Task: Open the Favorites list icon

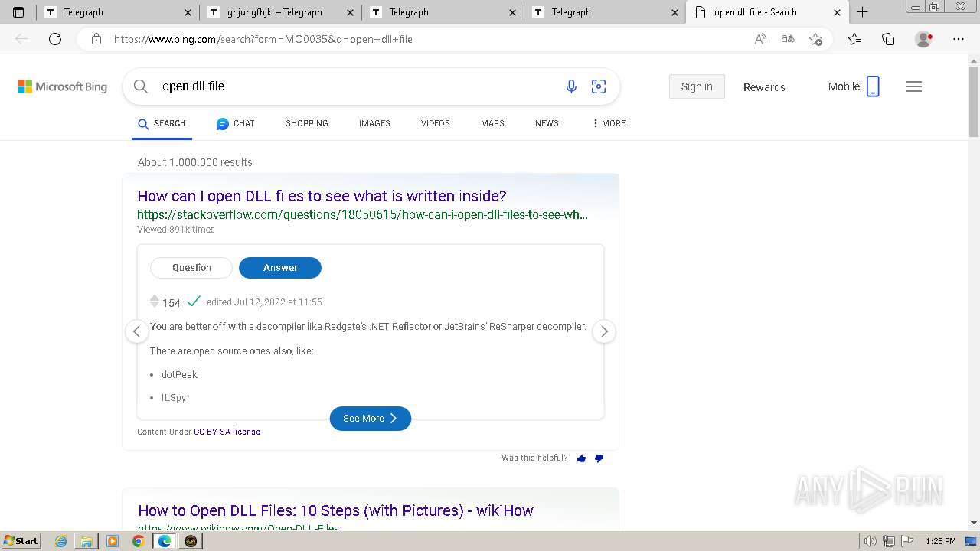Action: pos(854,39)
